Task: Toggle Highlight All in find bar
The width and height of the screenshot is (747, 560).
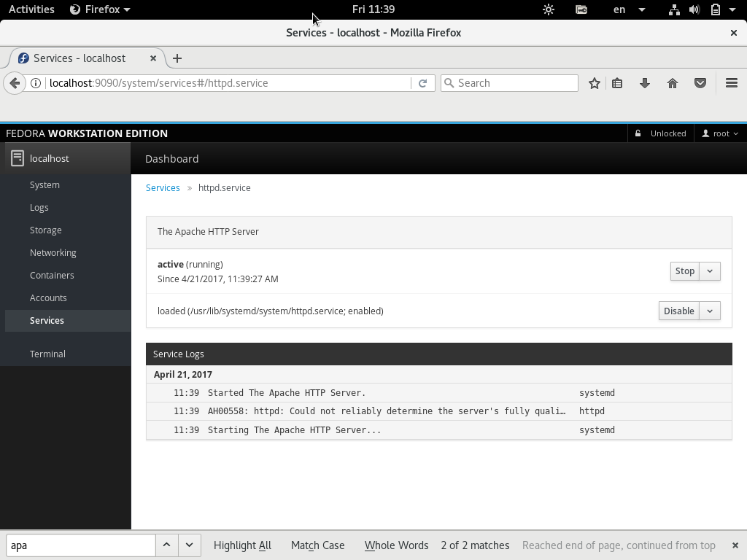Action: [242, 545]
